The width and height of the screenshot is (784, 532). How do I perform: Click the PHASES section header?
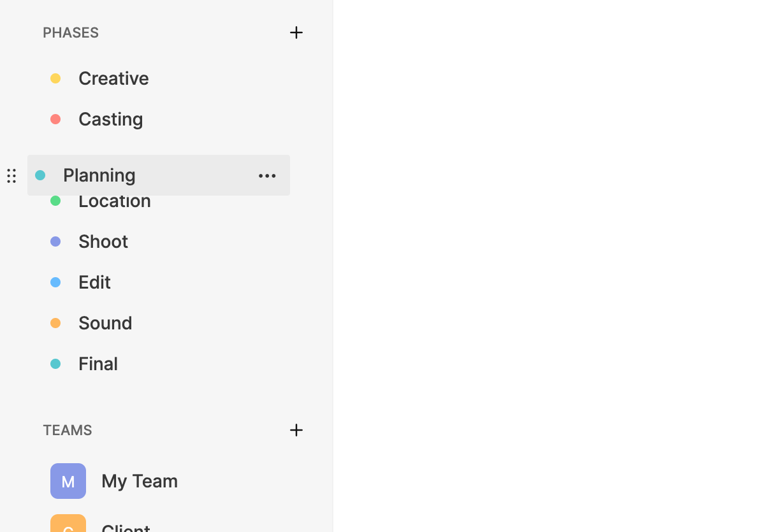click(71, 32)
